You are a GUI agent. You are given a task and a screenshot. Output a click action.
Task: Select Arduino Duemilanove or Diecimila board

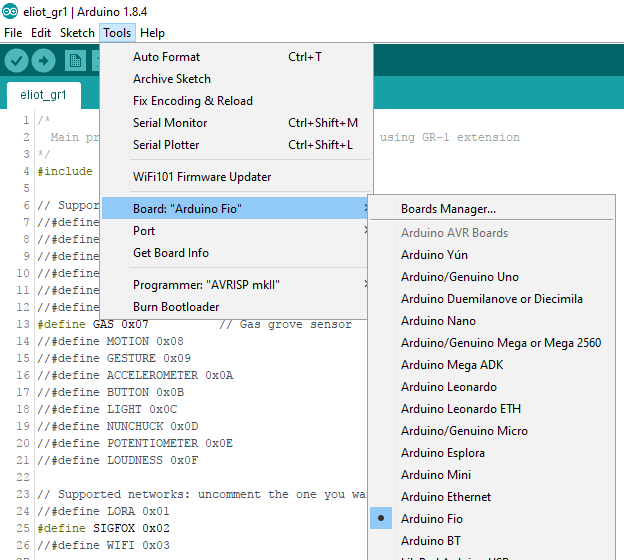pos(491,299)
